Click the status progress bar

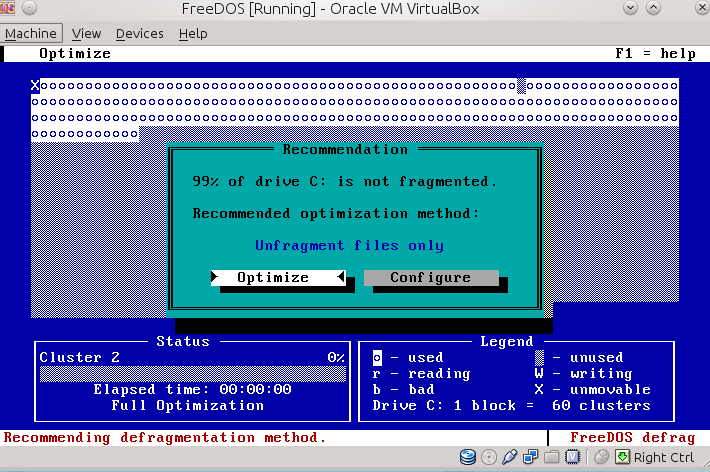[193, 374]
